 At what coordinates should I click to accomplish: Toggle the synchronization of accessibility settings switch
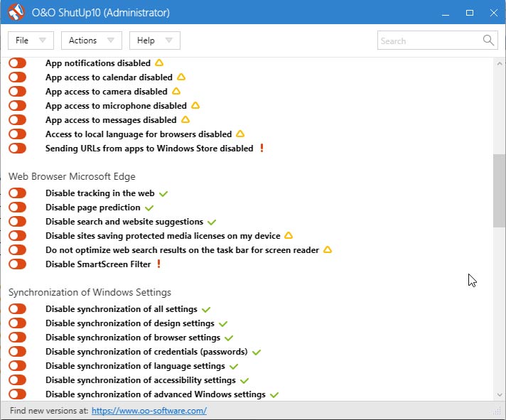[x=18, y=379]
